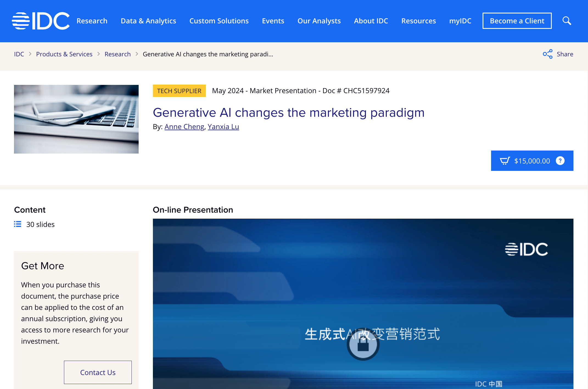Screen dimensions: 588x389
Task: Open the myIDC menu
Action: click(x=460, y=21)
